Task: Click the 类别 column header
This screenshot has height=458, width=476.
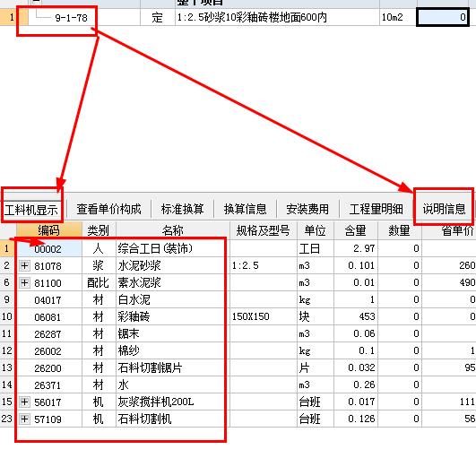Action: [x=99, y=230]
